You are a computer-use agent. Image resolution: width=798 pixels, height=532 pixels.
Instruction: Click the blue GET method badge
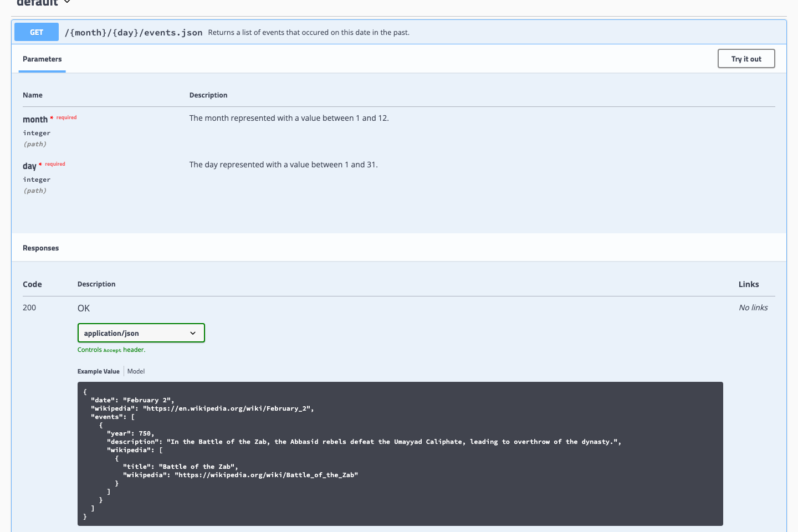click(36, 32)
